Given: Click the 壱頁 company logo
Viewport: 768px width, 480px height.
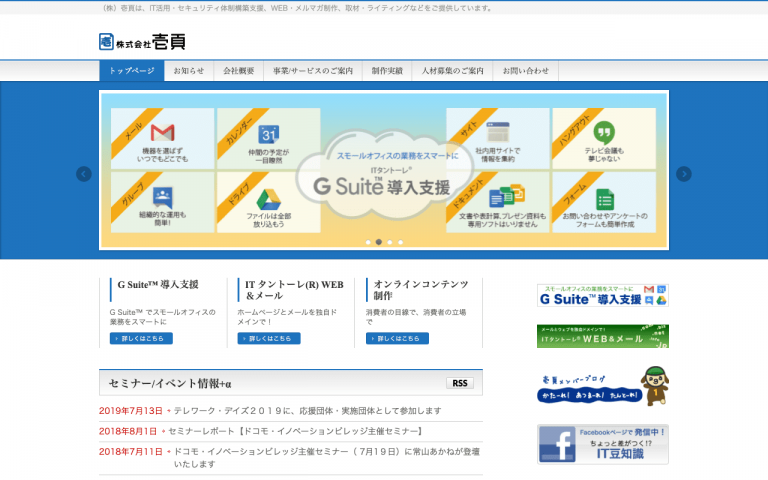Looking at the screenshot, I should (x=142, y=42).
